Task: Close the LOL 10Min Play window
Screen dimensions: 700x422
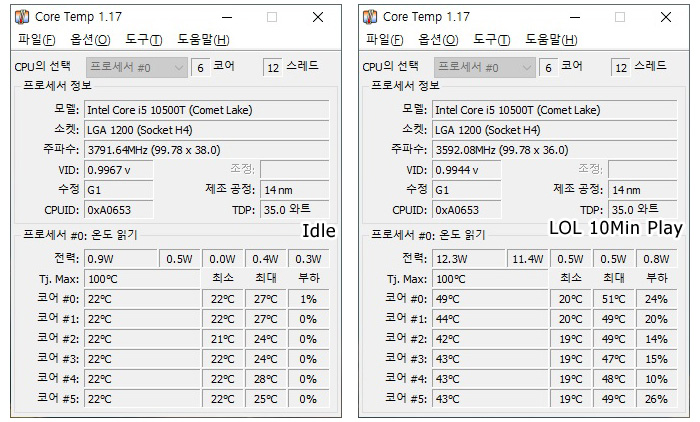Action: tap(666, 17)
